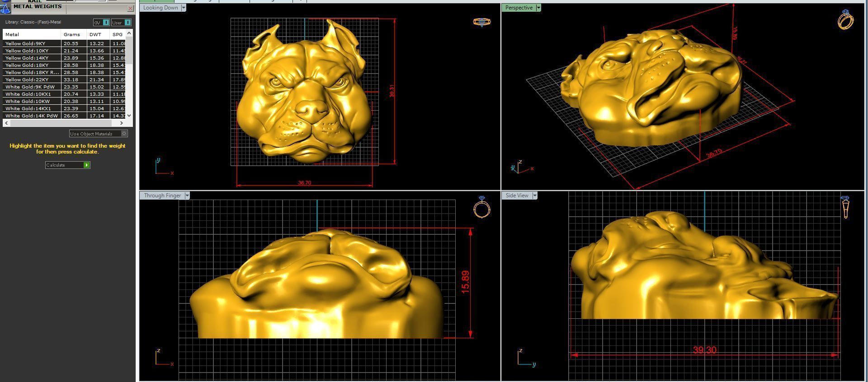Open the Perspective viewport dropdown arrow

(x=538, y=8)
